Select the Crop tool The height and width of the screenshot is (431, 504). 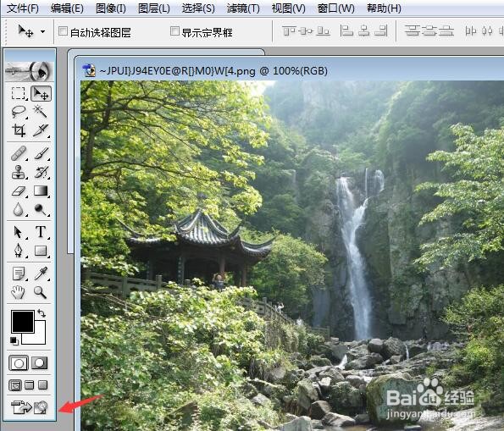click(x=19, y=130)
